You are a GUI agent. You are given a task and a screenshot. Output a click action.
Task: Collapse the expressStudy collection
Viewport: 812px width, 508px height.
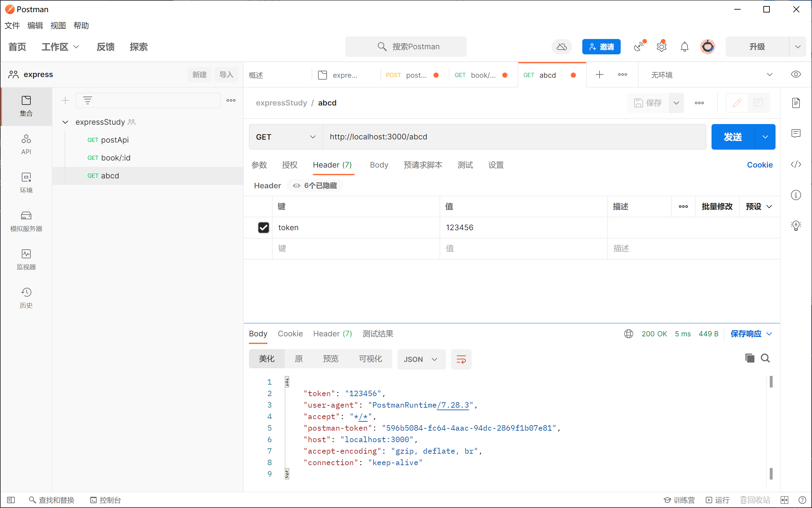(x=65, y=122)
